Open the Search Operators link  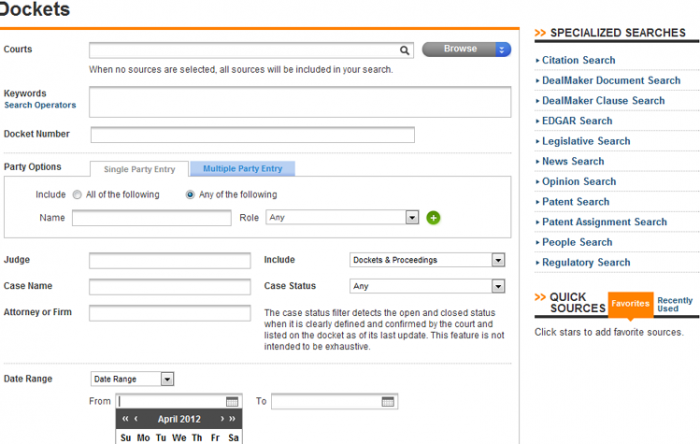[x=40, y=105]
